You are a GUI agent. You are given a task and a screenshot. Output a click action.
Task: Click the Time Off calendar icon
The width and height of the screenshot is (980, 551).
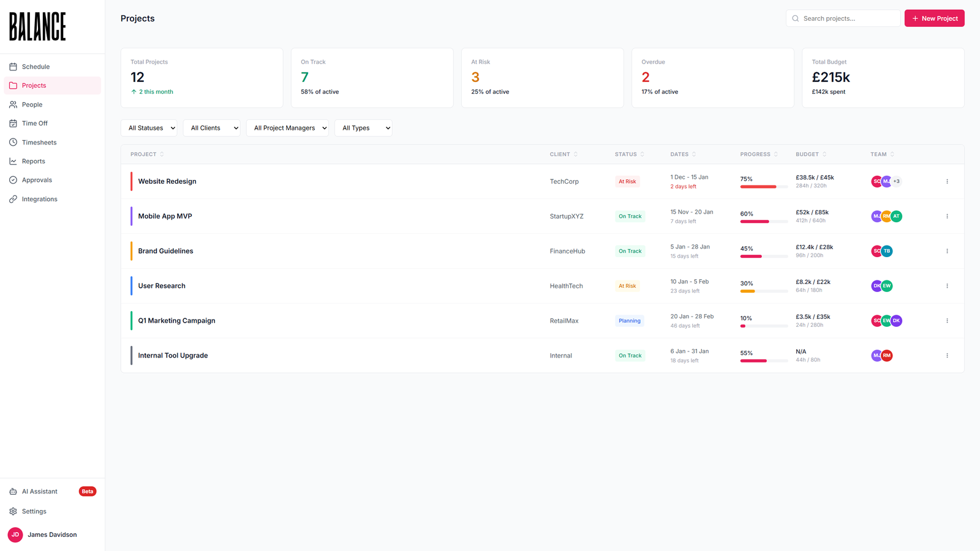pos(13,123)
